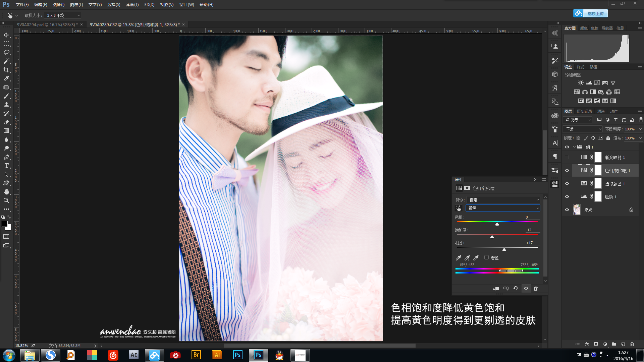Viewport: 644px width, 362px height.
Task: Select the Eyedropper tool in toolbar
Action: [6, 78]
